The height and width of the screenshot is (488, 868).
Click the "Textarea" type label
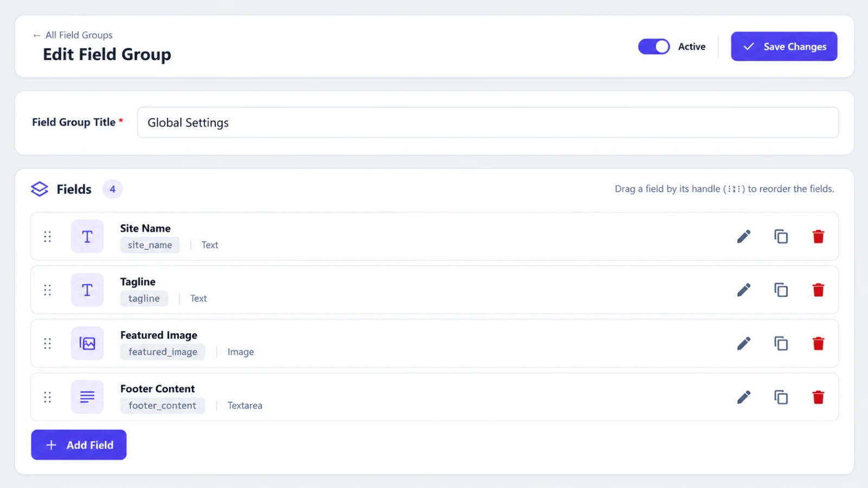tap(245, 406)
